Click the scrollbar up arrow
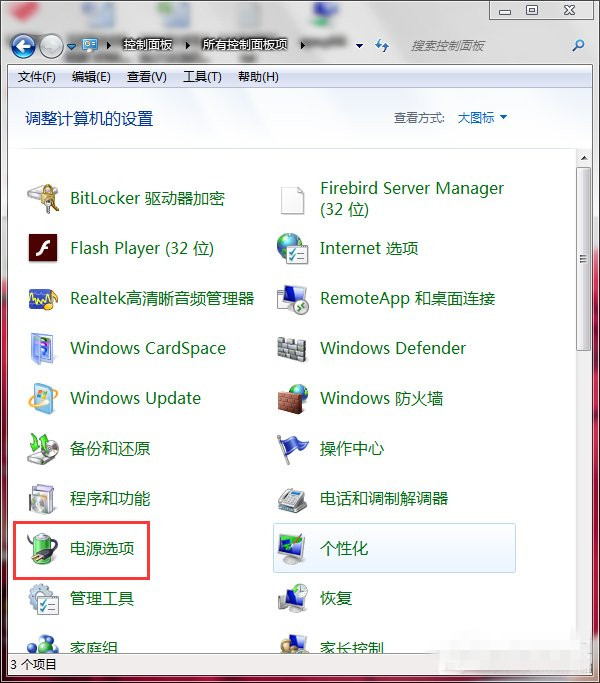This screenshot has width=600, height=683. pos(584,158)
